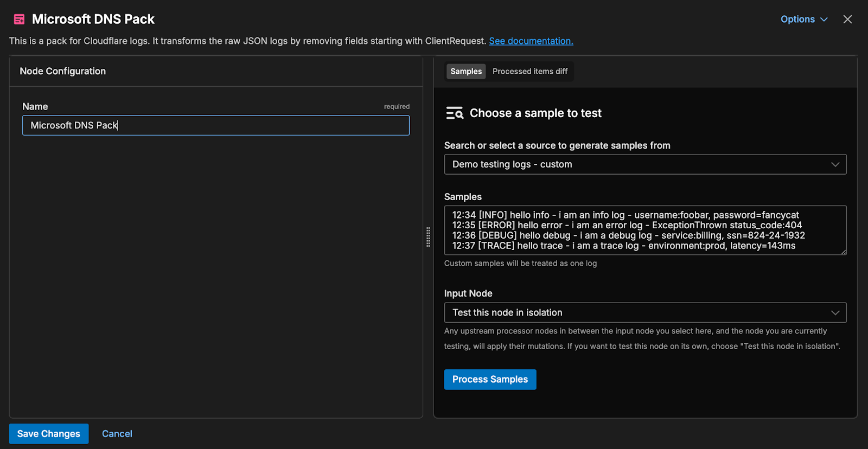The image size is (868, 449).
Task: Open the Test this node in isolation dropdown
Action: [x=644, y=313]
